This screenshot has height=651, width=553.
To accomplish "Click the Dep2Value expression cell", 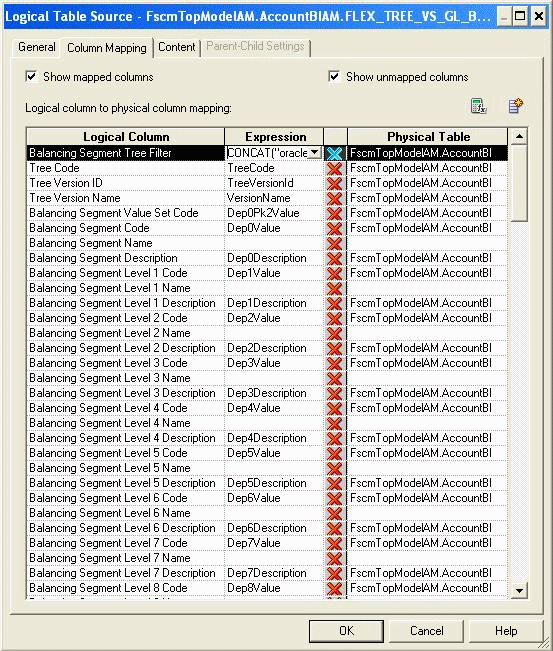I will coord(274,318).
